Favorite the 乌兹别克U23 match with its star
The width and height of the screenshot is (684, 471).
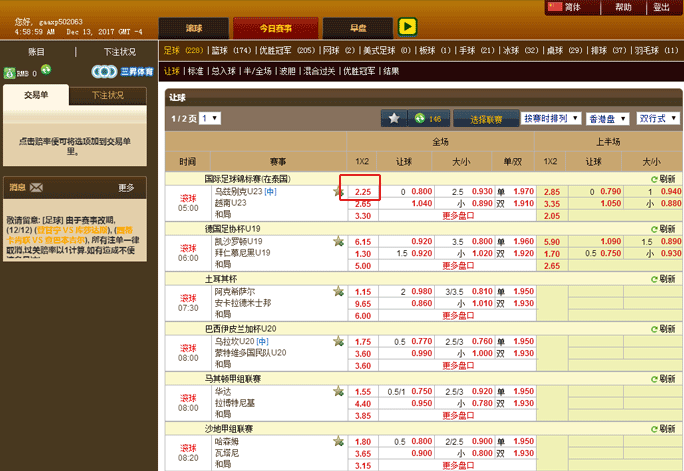click(x=339, y=192)
